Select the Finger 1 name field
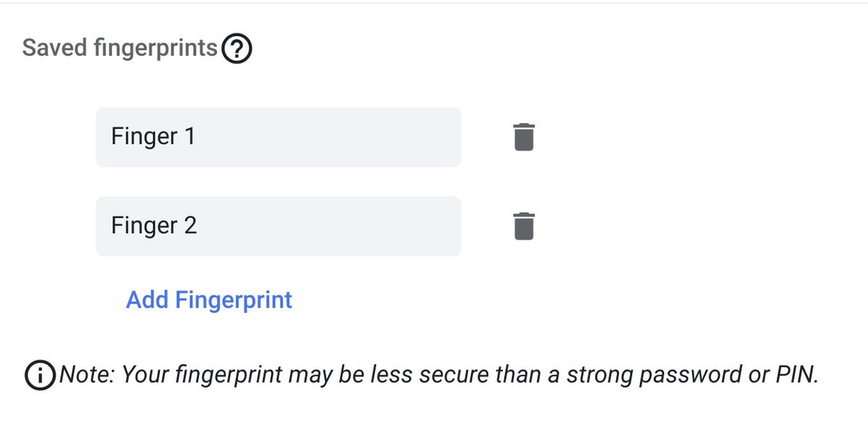The width and height of the screenshot is (868, 441). pos(278,137)
